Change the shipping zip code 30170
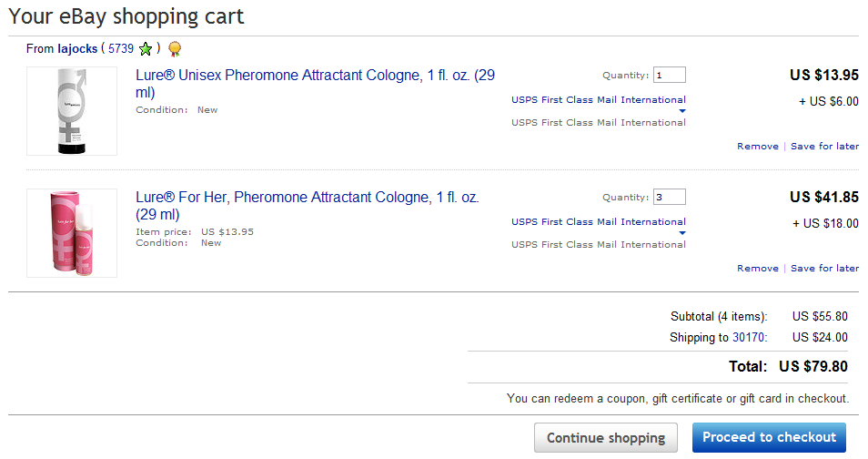868x459 pixels. click(x=748, y=338)
